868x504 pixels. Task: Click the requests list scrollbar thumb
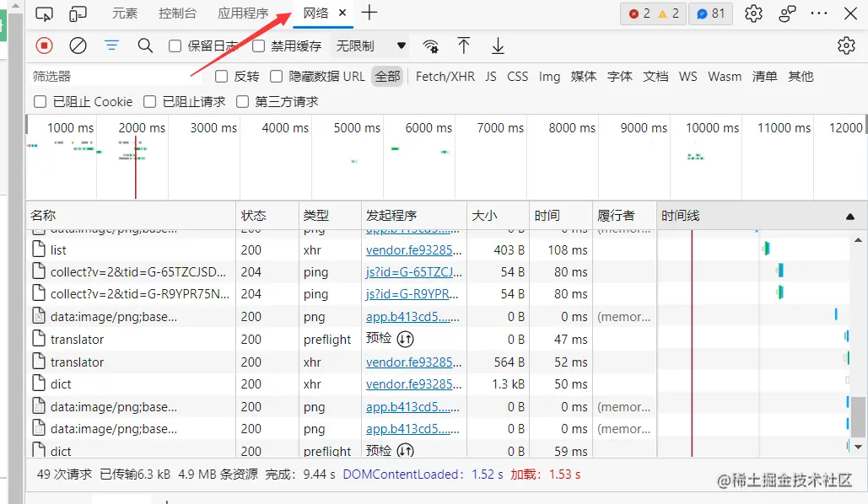pos(858,417)
